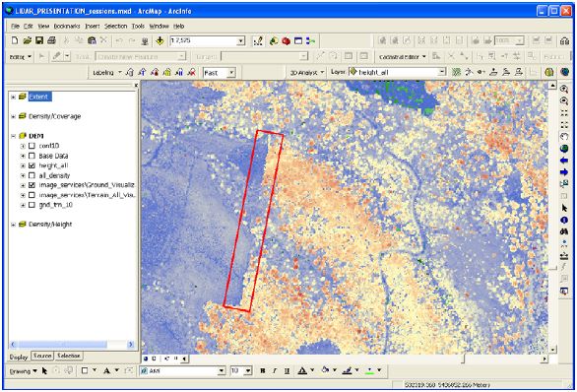Click the yellow Add Data button
This screenshot has width=577, height=392.
point(160,40)
